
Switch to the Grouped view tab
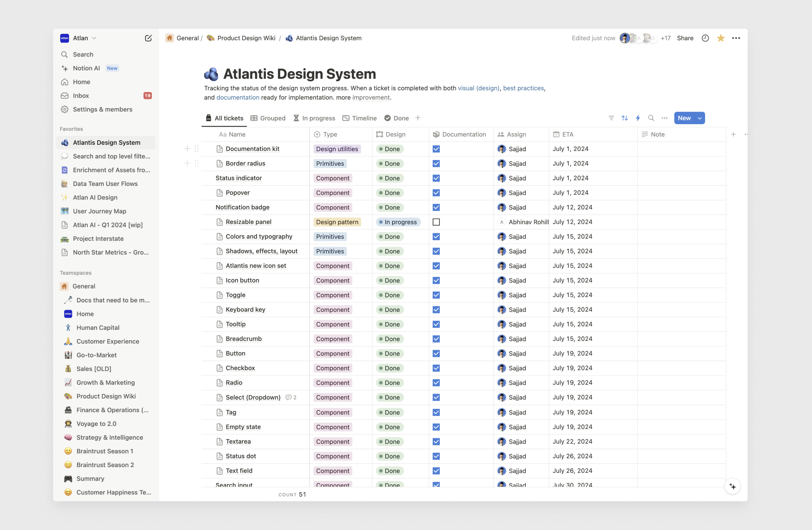[268, 118]
